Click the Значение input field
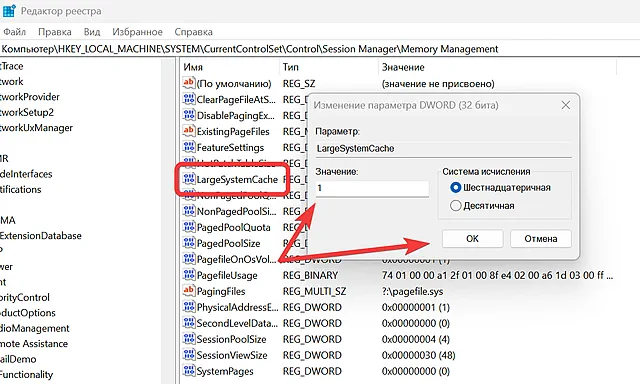 pyautogui.click(x=372, y=189)
